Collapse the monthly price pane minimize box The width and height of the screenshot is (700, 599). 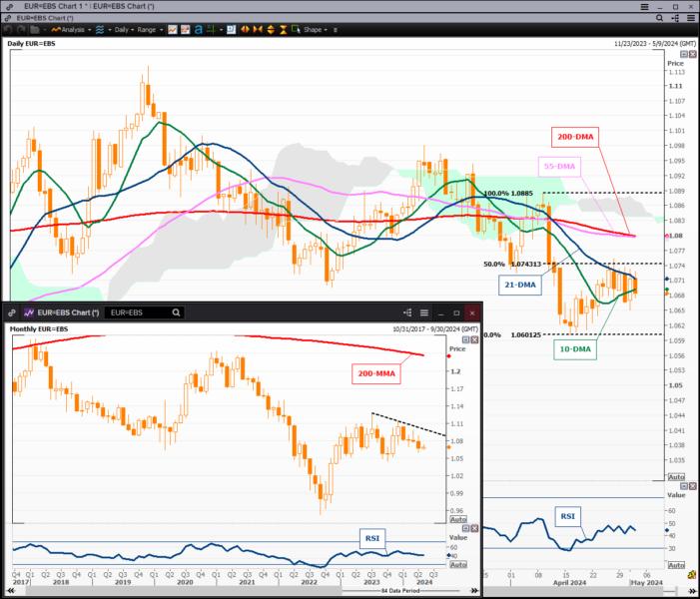click(465, 339)
